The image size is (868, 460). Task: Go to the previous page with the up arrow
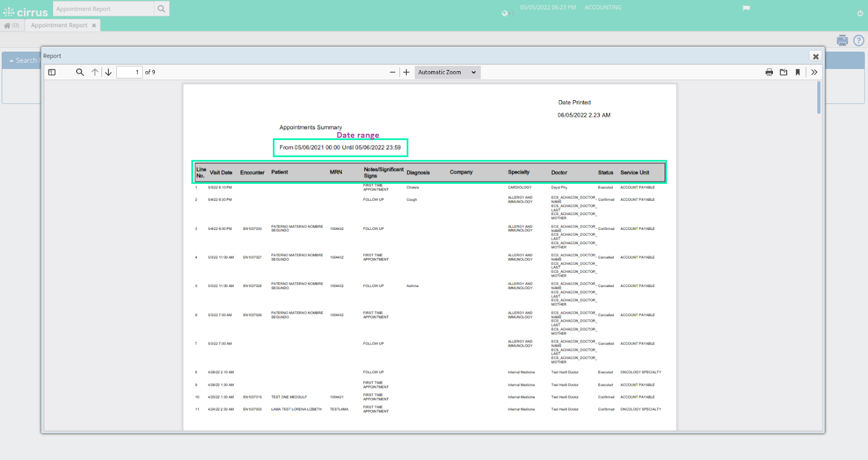click(x=95, y=72)
